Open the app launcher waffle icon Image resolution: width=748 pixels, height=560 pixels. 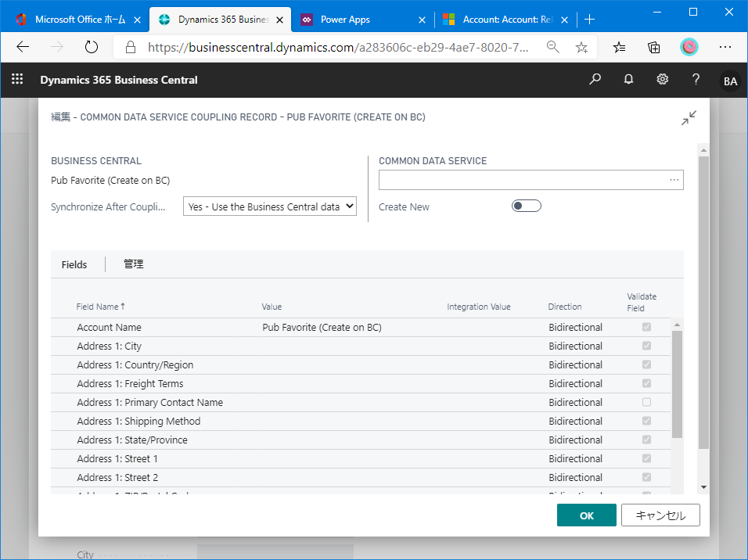(x=17, y=79)
